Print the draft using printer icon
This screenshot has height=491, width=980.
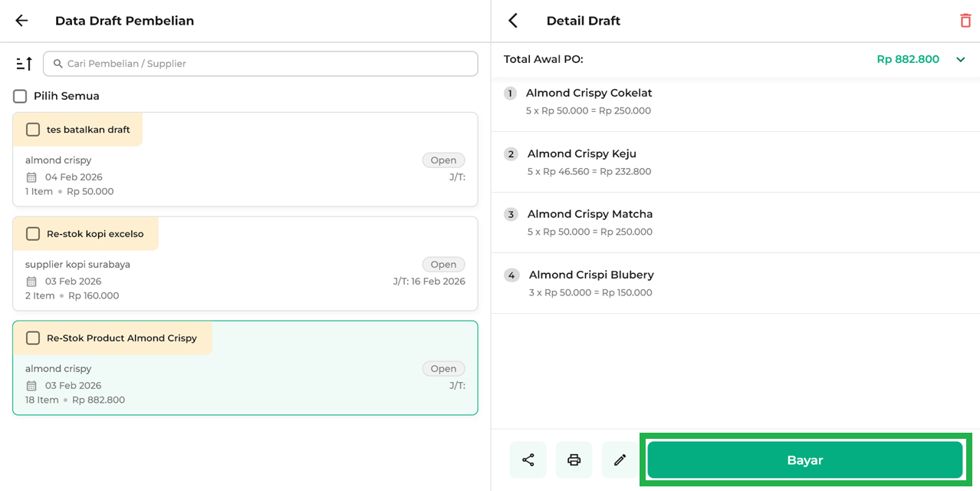tap(574, 460)
